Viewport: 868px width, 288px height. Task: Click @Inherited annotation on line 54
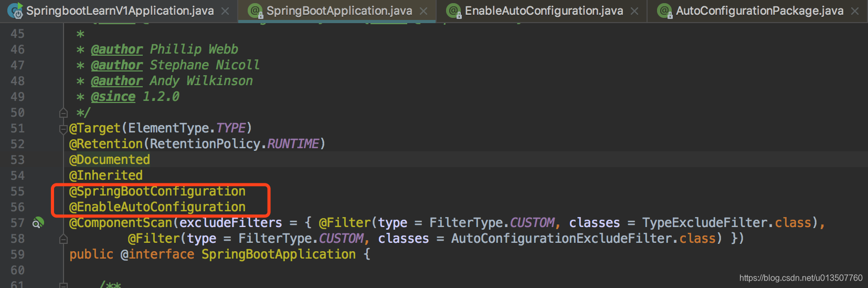click(x=106, y=176)
